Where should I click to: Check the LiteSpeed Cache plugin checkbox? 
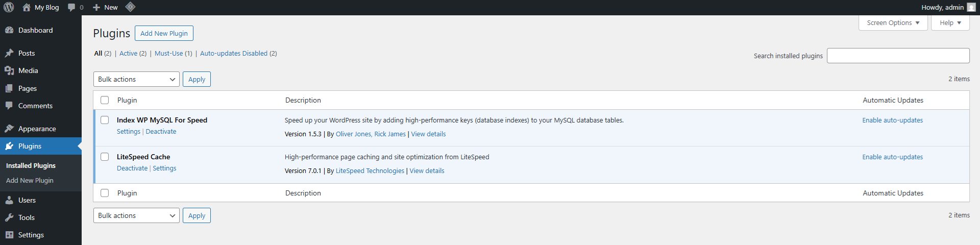pos(105,157)
